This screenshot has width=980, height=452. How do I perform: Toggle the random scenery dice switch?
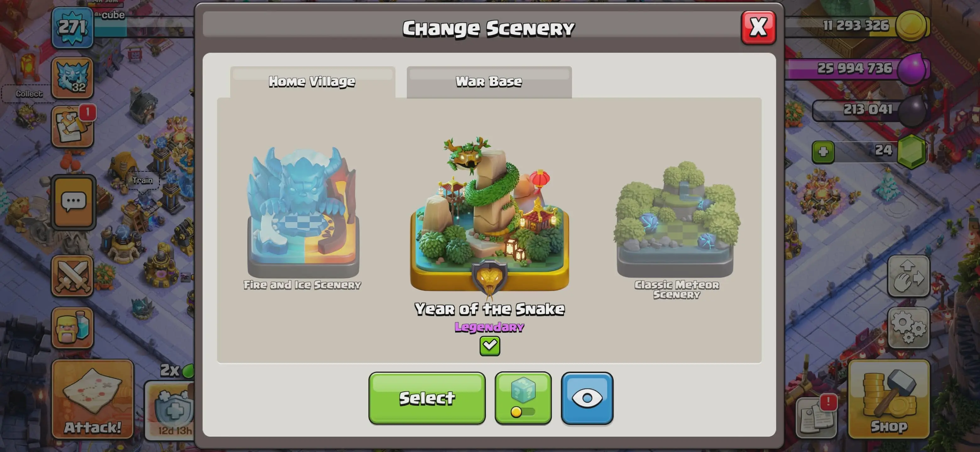coord(523,398)
